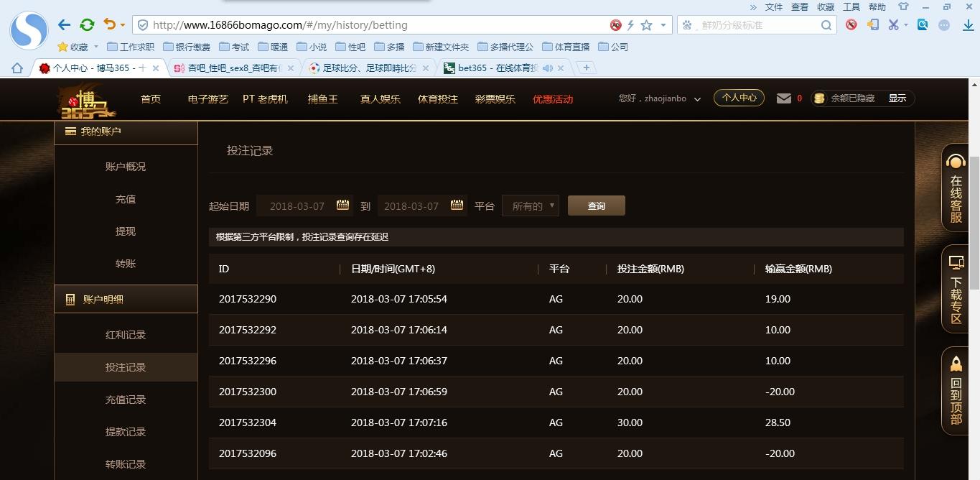Select 红利记录 in the sidebar

(126, 335)
